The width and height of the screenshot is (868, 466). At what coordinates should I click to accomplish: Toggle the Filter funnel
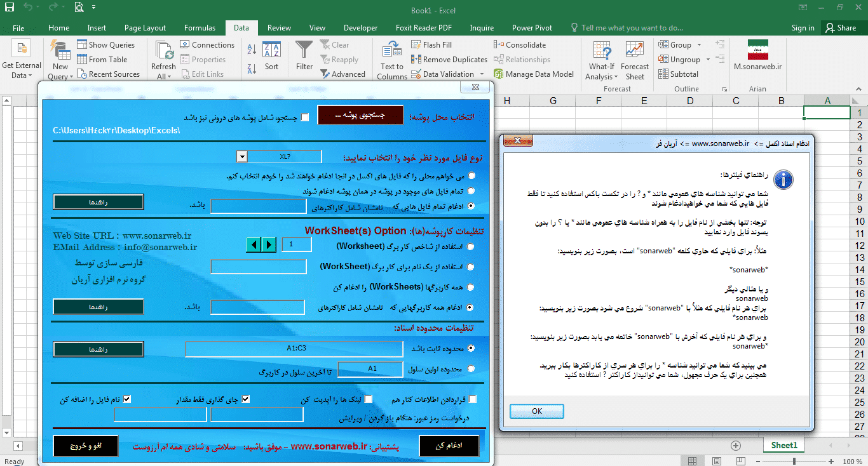[304, 56]
